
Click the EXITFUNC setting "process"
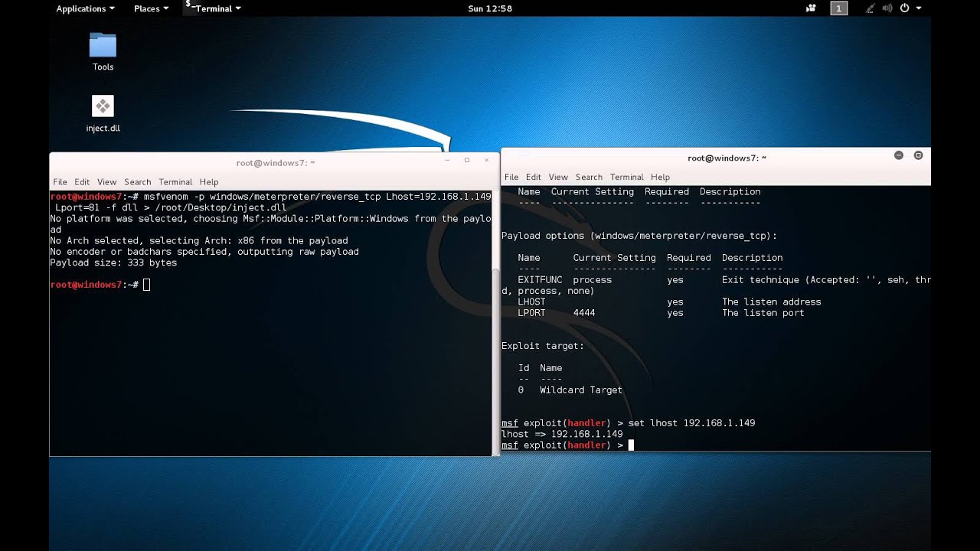point(593,280)
